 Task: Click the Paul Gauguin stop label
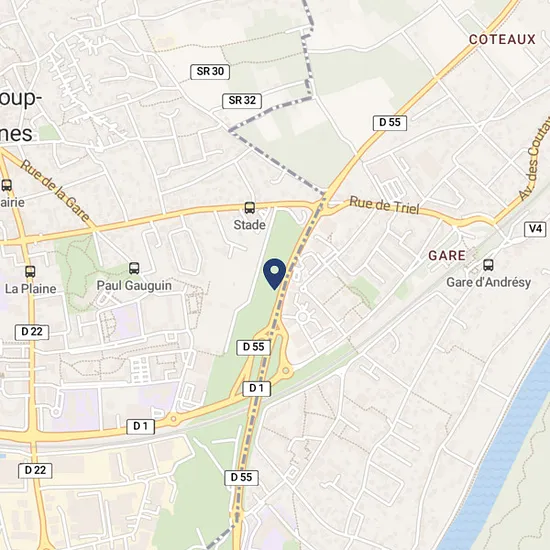tap(134, 286)
